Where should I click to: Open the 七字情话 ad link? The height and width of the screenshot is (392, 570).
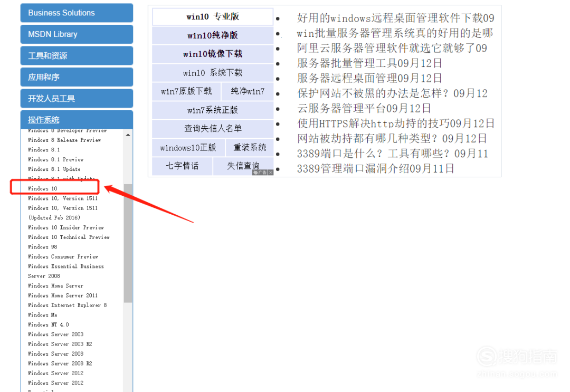182,166
